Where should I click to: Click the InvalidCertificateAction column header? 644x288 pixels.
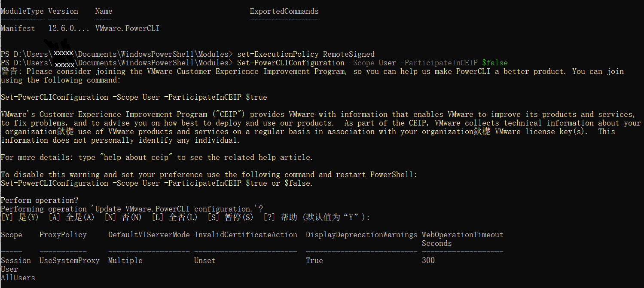pyautogui.click(x=245, y=235)
